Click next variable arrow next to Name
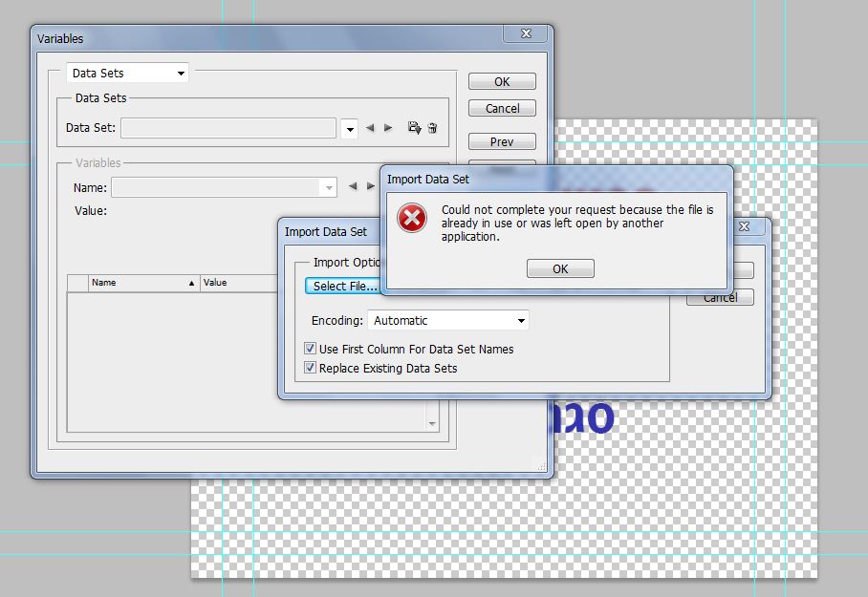 370,186
